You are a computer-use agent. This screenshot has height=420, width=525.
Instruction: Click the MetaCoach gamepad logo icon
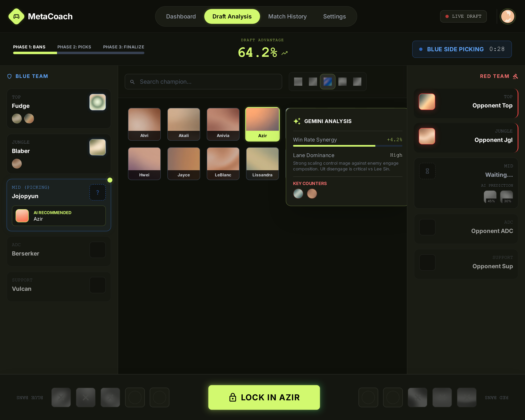click(x=16, y=16)
